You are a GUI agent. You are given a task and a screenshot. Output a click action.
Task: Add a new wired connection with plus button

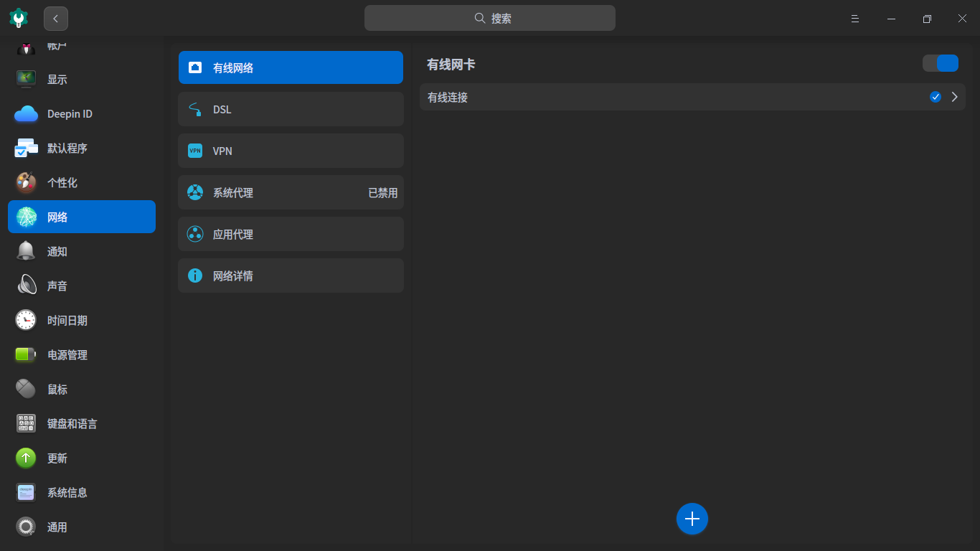coord(692,519)
